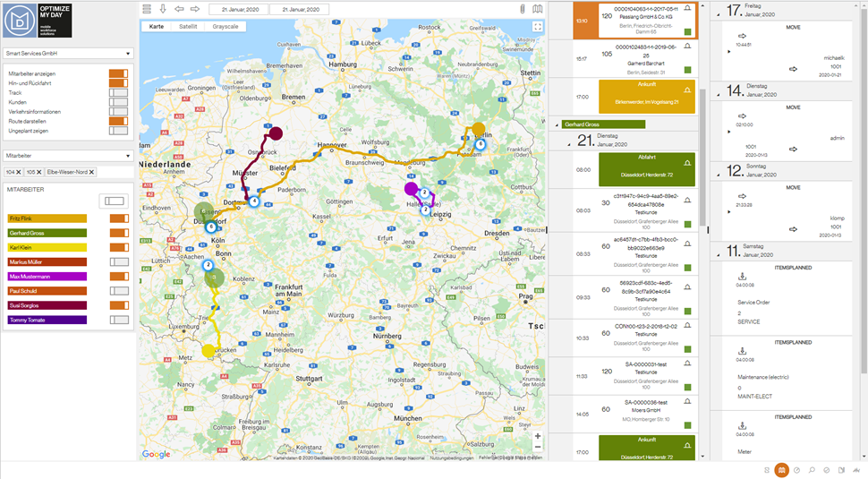Enable the Track toggle
Screen dimensions: 868x479
pos(118,92)
